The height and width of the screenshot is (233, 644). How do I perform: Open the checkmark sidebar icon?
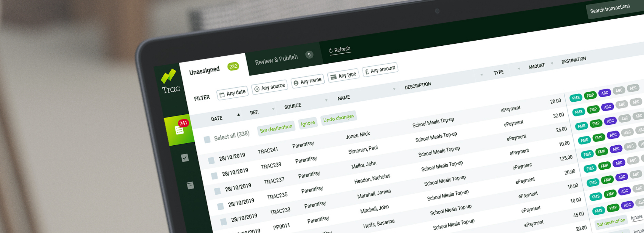pyautogui.click(x=185, y=158)
